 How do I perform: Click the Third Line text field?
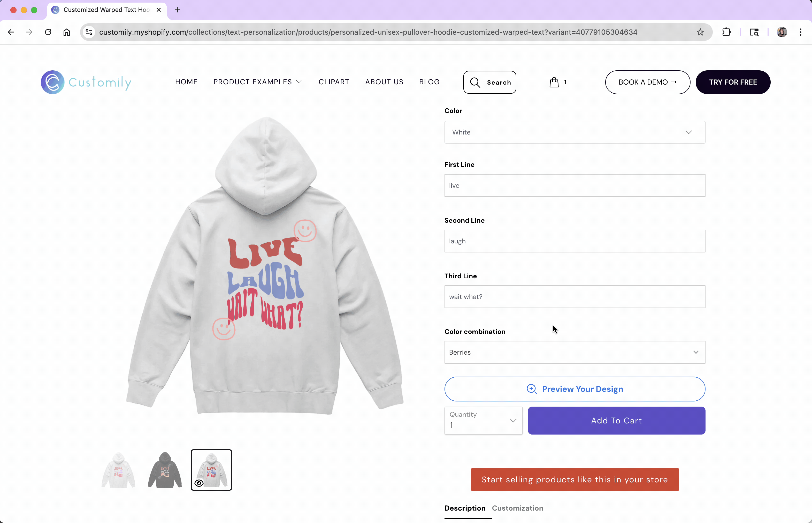click(574, 296)
